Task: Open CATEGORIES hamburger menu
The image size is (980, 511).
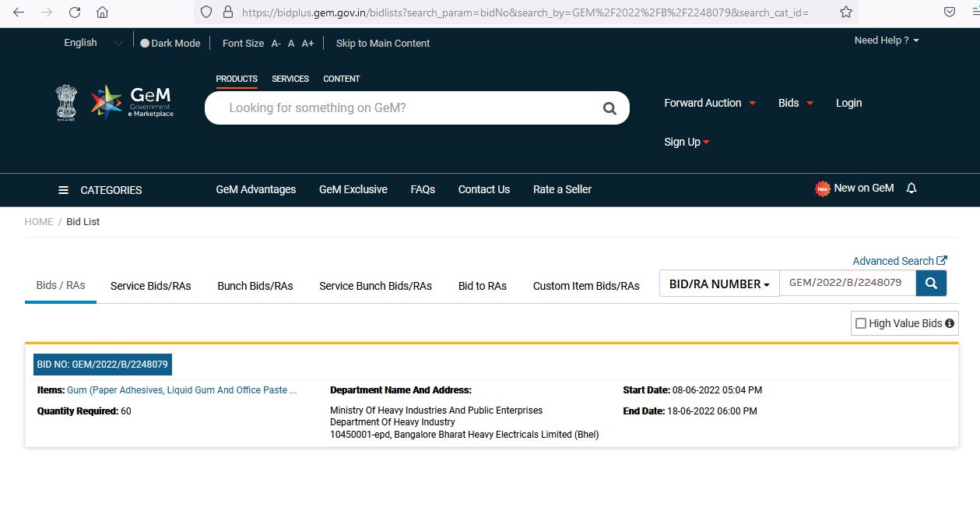Action: (x=64, y=190)
